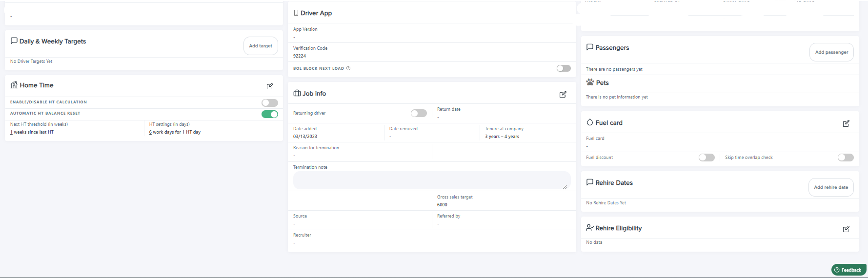This screenshot has width=868, height=278.
Task: Click the Driver App phone icon
Action: click(296, 13)
